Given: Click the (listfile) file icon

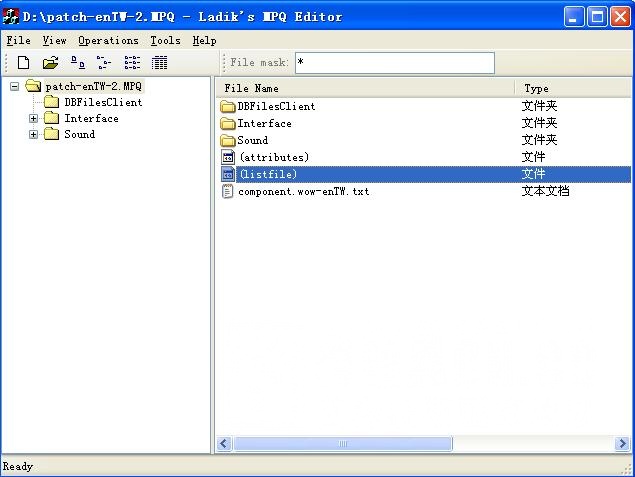Looking at the screenshot, I should [x=228, y=174].
